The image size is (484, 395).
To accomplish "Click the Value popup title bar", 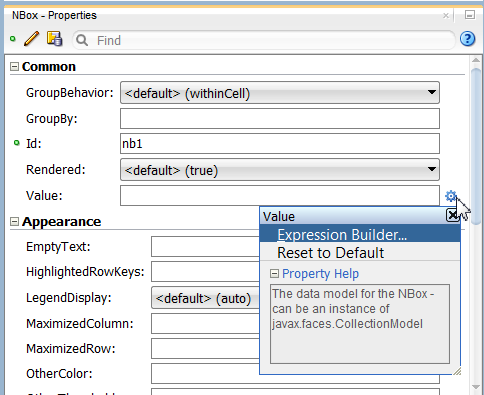I will tap(353, 216).
